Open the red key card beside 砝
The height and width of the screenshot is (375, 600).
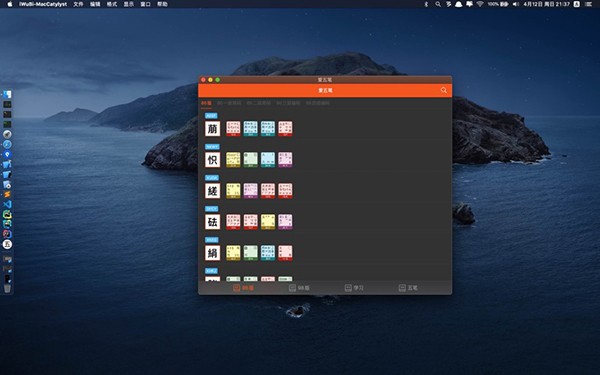(x=233, y=222)
